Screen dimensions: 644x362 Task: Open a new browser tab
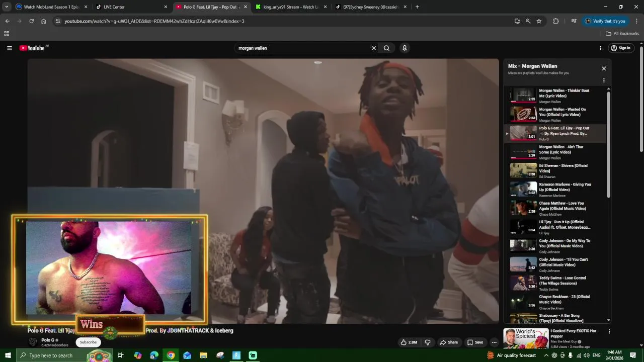(x=417, y=7)
